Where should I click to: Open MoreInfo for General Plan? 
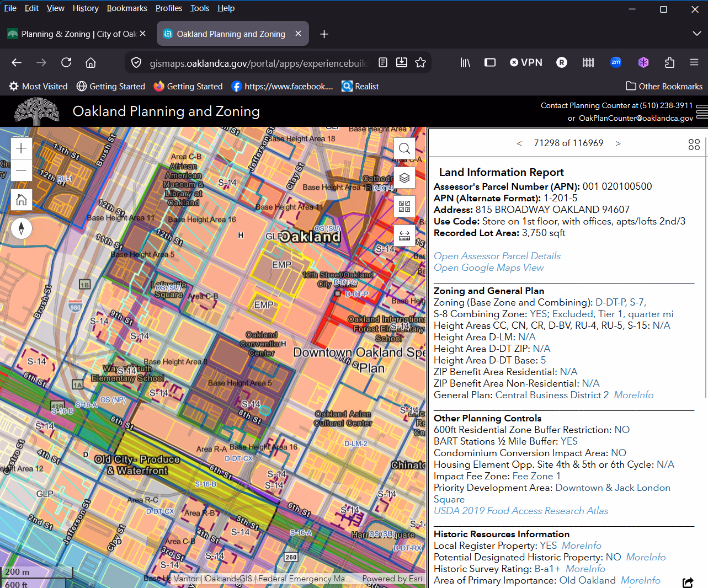[x=634, y=395]
